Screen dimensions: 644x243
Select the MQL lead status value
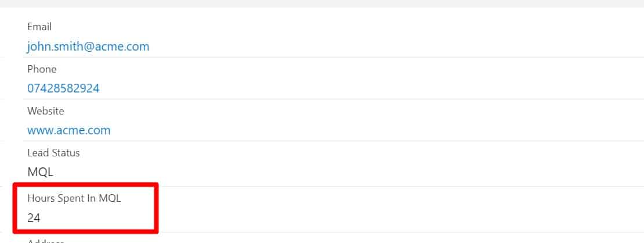[x=41, y=172]
